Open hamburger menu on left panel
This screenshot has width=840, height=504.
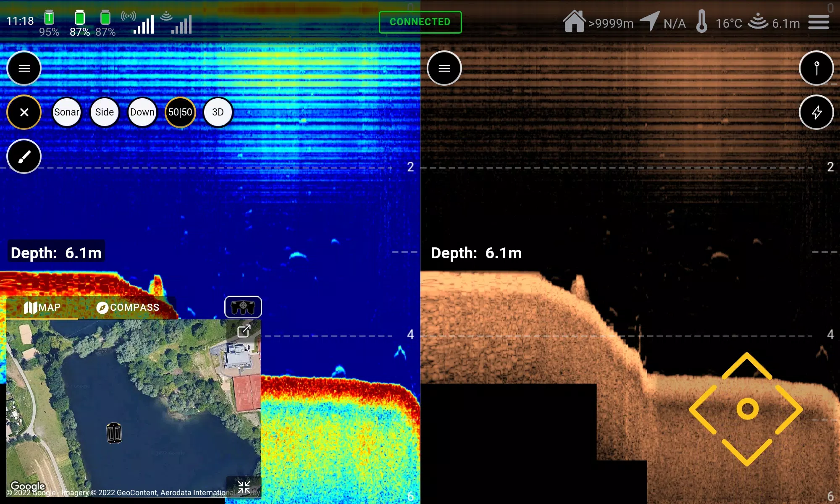[24, 68]
